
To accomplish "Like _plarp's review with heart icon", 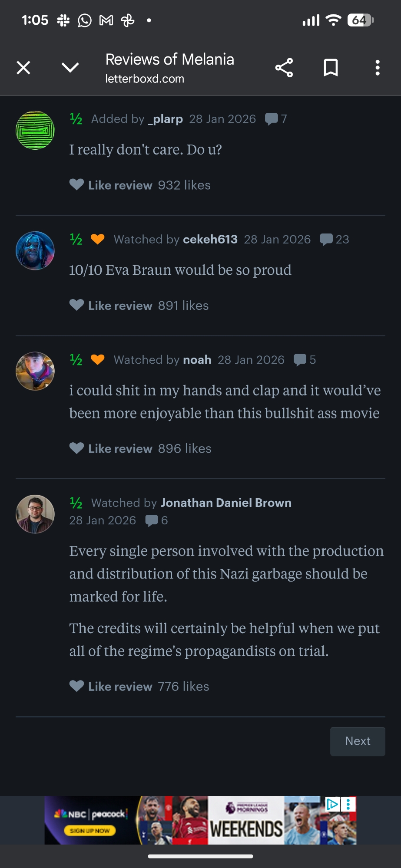I will pos(77,185).
